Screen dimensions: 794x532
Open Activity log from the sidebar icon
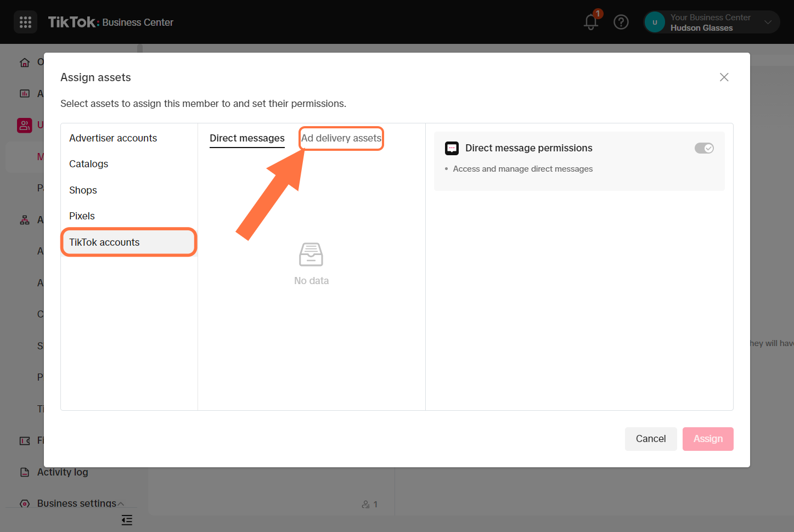(x=25, y=472)
